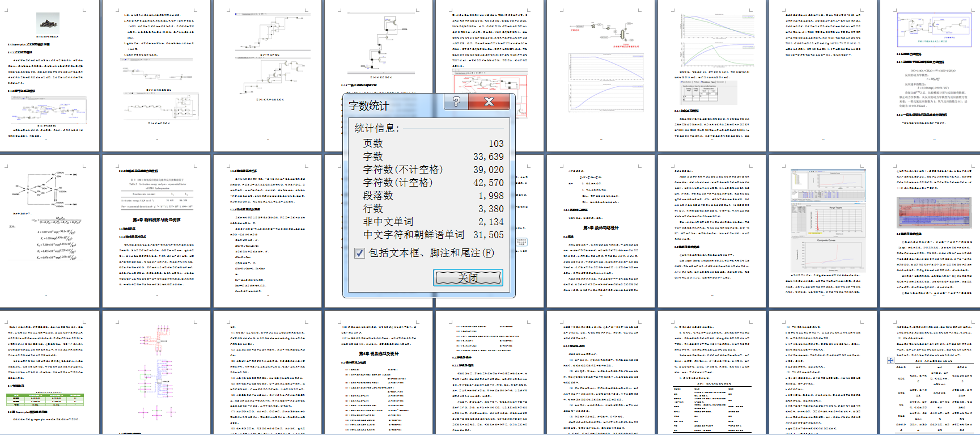The height and width of the screenshot is (435, 980).
Task: Select the 字符数(不计空格) row
Action: [x=433, y=170]
